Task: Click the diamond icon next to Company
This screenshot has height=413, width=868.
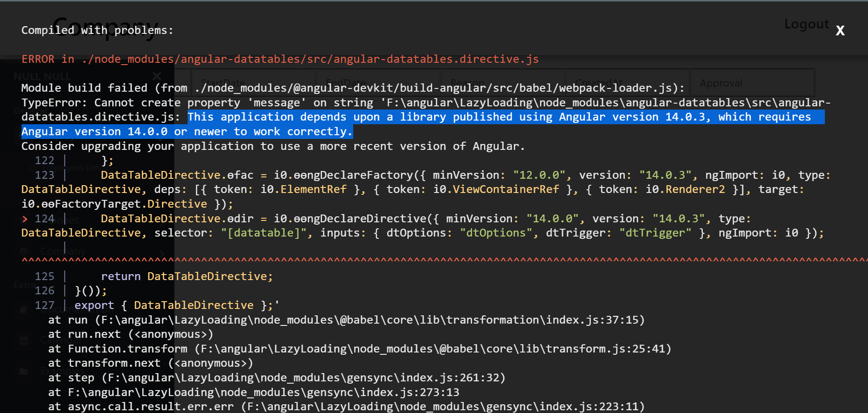Action: point(23,251)
